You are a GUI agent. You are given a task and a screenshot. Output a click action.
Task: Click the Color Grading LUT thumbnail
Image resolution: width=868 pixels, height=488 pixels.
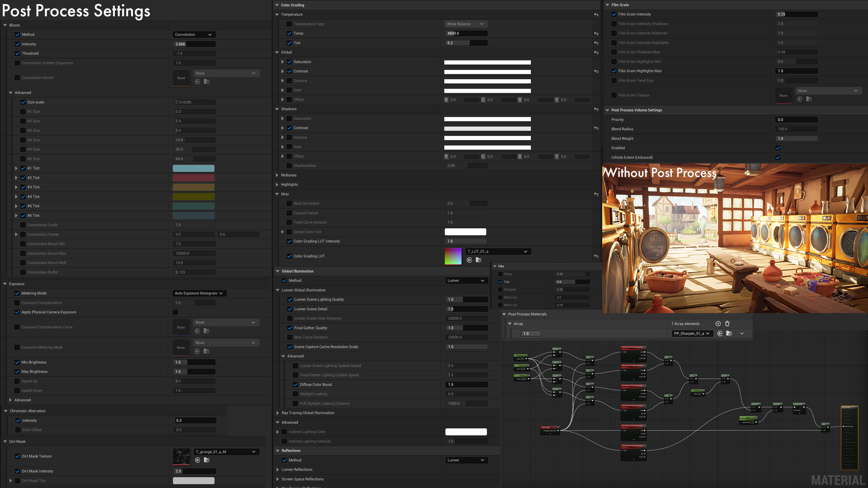[x=453, y=256]
